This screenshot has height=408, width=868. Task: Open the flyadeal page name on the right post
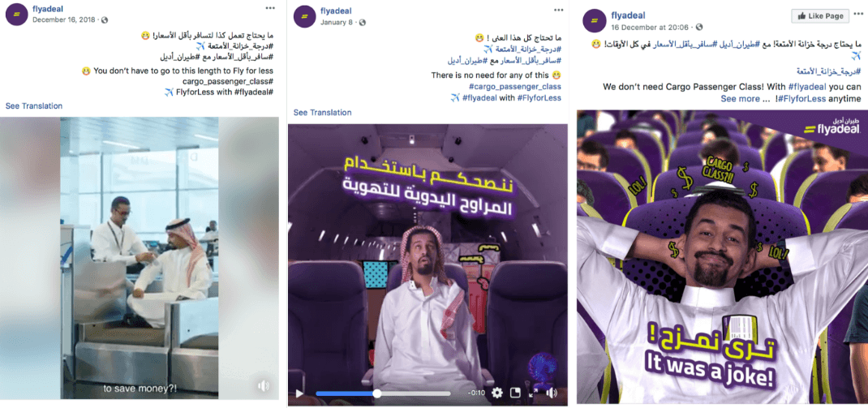pyautogui.click(x=629, y=15)
